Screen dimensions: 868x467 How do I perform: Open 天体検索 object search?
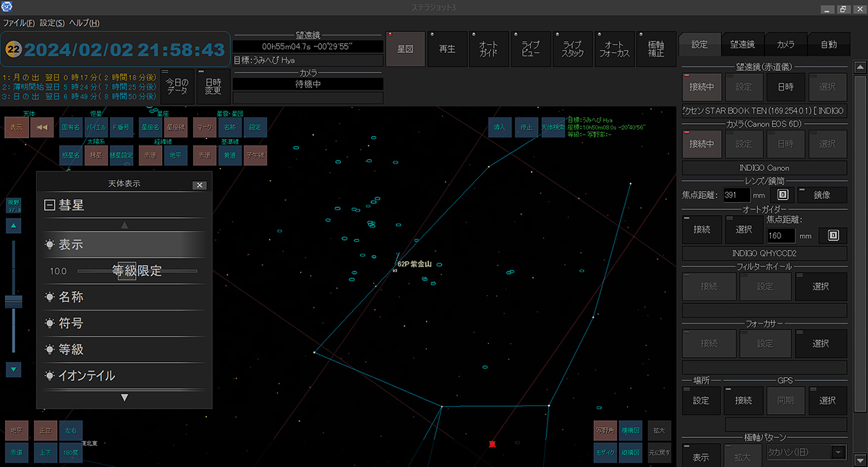click(x=553, y=127)
